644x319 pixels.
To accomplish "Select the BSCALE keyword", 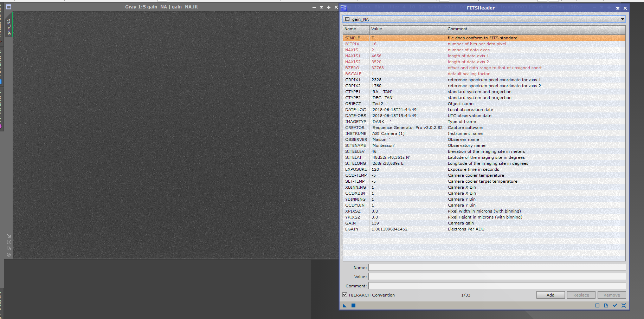I will click(x=353, y=74).
